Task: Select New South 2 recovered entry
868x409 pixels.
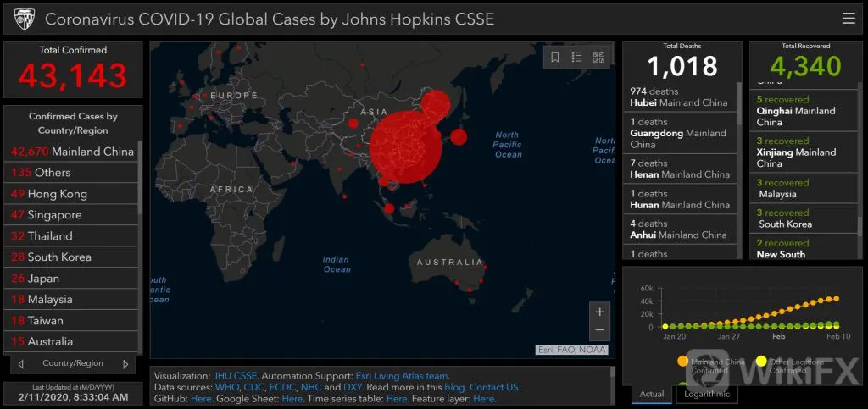Action: coord(804,249)
